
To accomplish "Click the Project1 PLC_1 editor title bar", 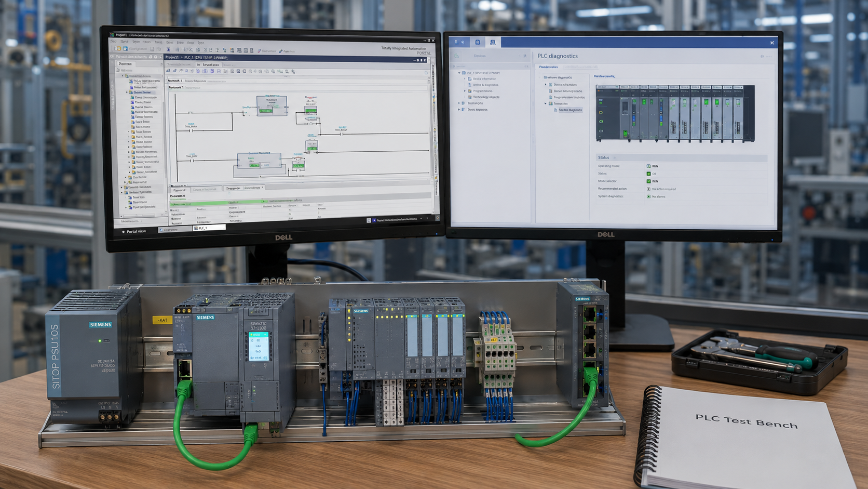I will tap(296, 58).
